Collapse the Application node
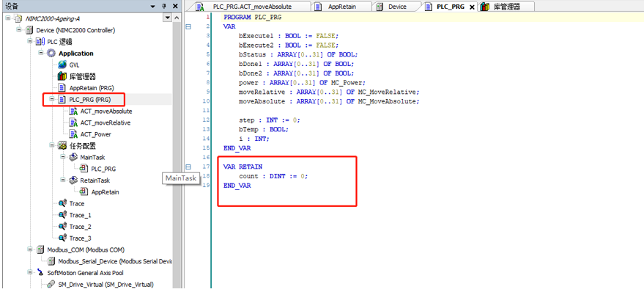This screenshot has height=292, width=644. [41, 53]
